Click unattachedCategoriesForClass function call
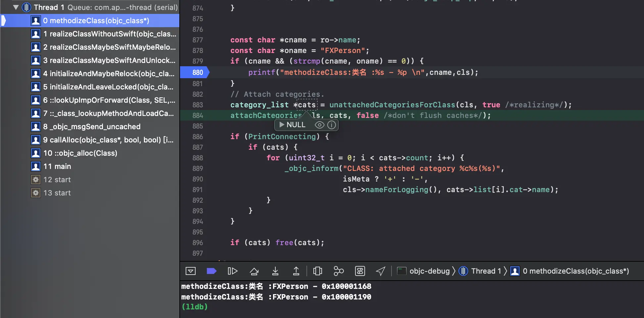The image size is (644, 318). pyautogui.click(x=392, y=105)
